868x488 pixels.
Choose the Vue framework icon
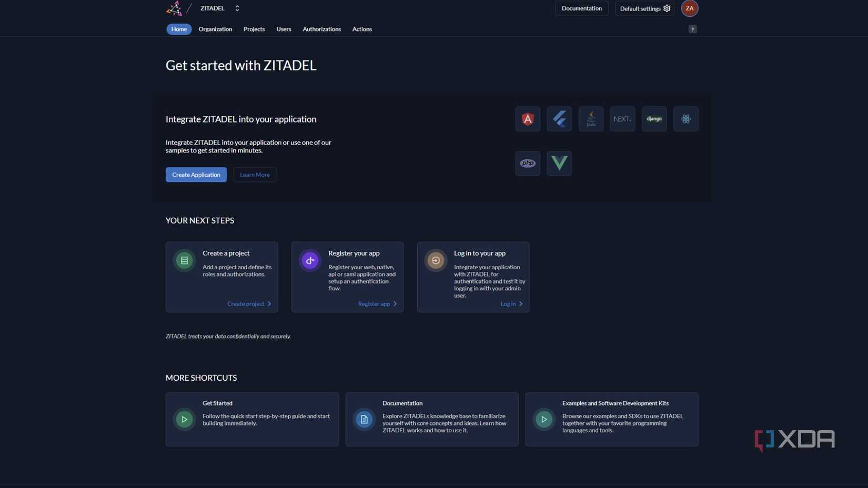click(559, 163)
